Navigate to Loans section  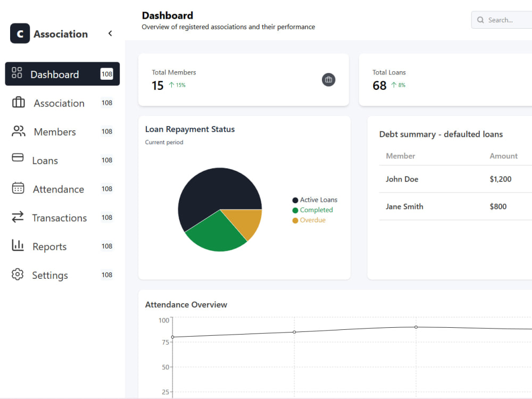coord(62,160)
